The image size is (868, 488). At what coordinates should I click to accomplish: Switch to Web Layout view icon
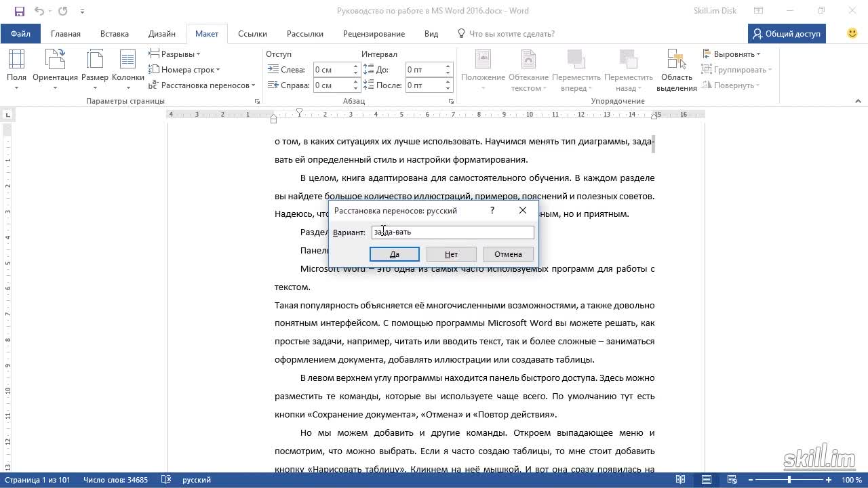pos(733,480)
